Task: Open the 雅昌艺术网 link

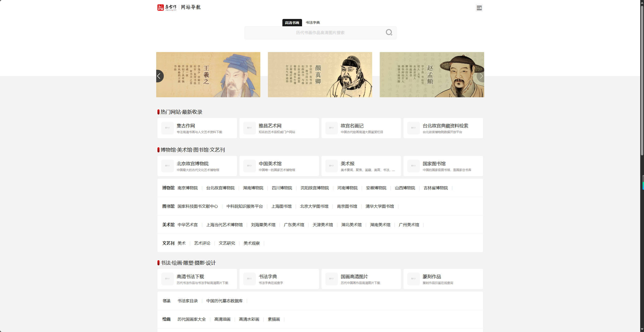Action: tap(270, 126)
